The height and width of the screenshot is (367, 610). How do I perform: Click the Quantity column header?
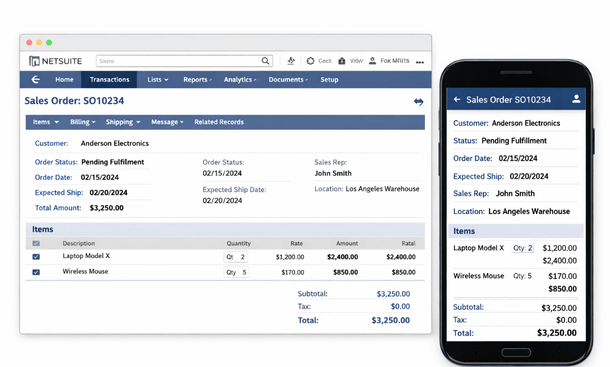click(238, 243)
